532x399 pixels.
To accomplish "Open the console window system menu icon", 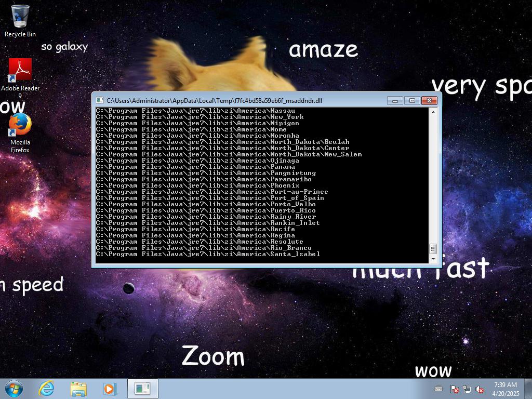I will pos(100,100).
